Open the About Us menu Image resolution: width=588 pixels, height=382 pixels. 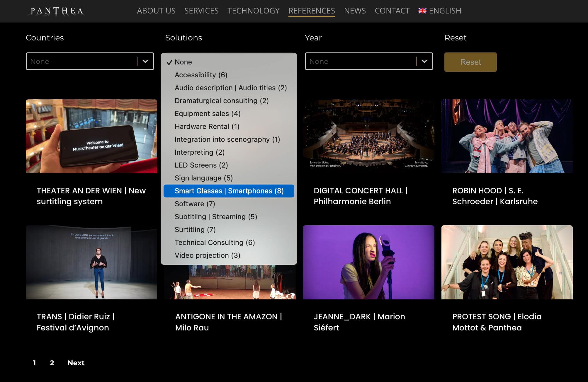click(x=156, y=11)
